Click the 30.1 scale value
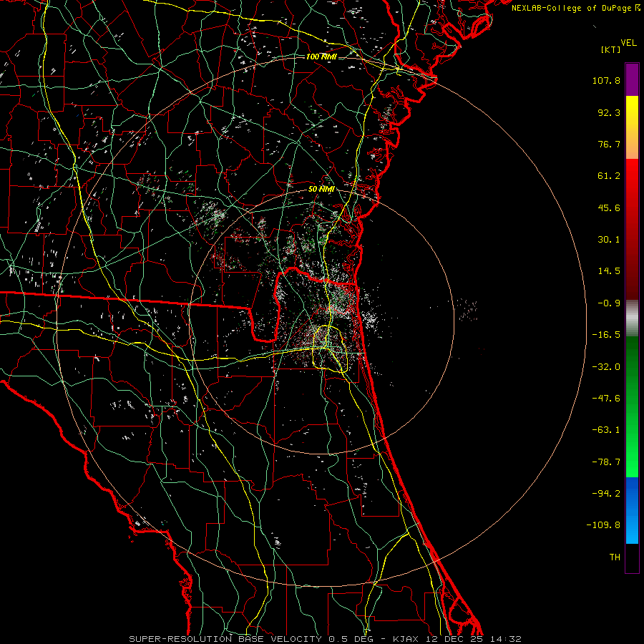 [x=609, y=240]
